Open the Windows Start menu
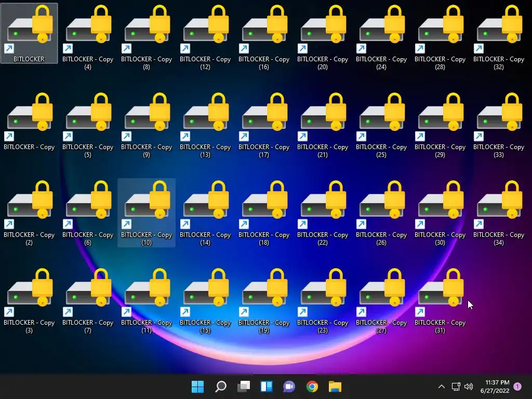The image size is (532, 399). coord(198,387)
